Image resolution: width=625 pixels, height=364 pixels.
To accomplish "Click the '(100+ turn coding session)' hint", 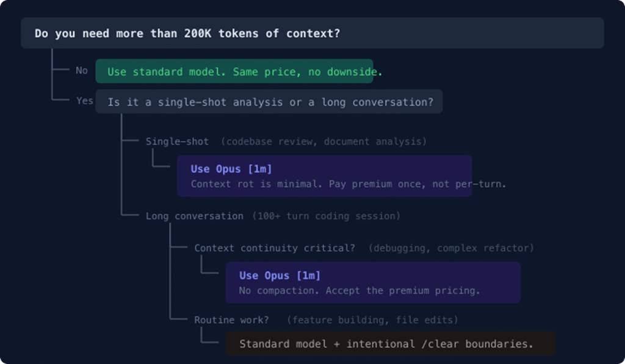I will tap(326, 216).
